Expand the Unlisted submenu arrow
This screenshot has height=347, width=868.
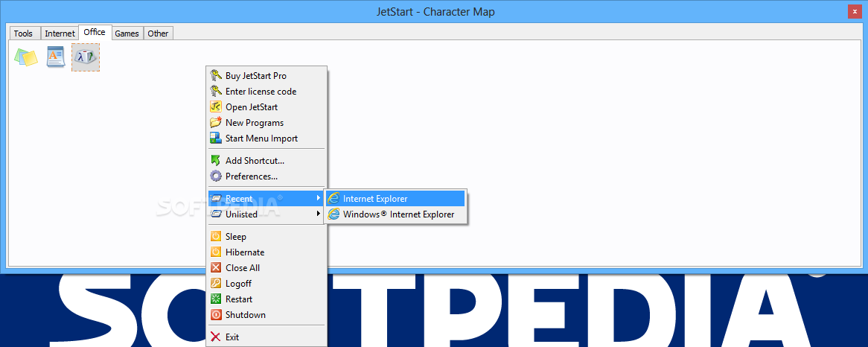(x=319, y=214)
